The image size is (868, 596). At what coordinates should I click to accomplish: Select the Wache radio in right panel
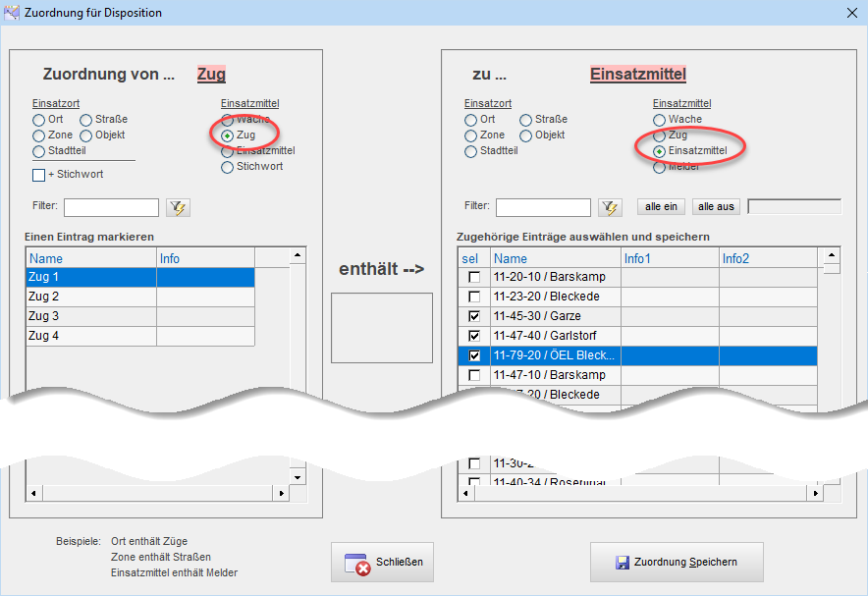click(x=660, y=120)
